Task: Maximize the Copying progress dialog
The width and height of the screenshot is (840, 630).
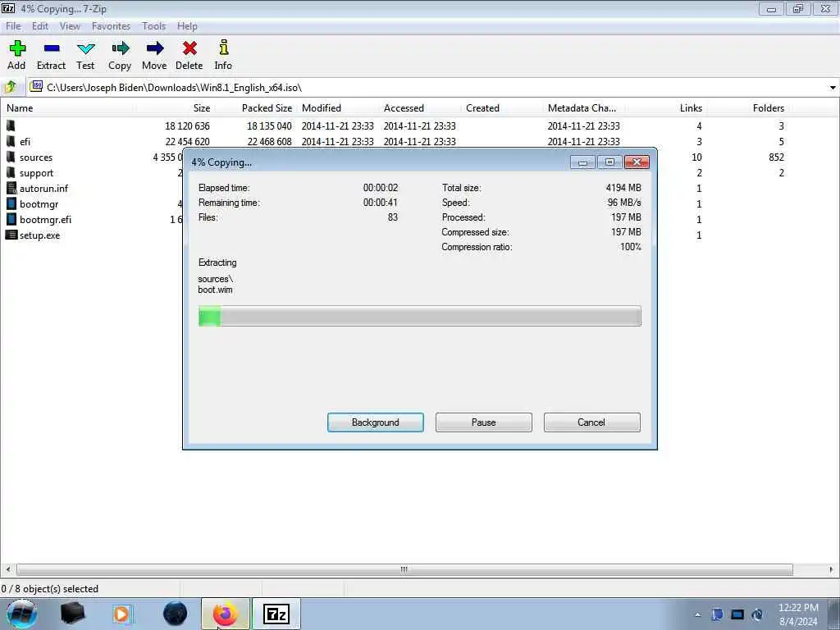Action: pyautogui.click(x=609, y=162)
